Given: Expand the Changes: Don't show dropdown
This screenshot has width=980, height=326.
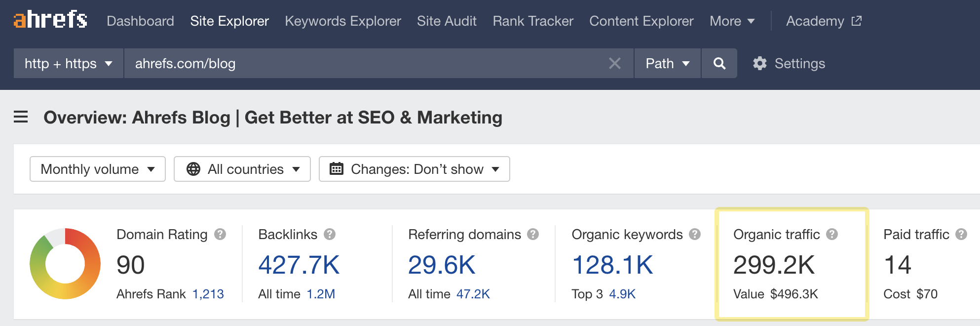Looking at the screenshot, I should coord(414,169).
